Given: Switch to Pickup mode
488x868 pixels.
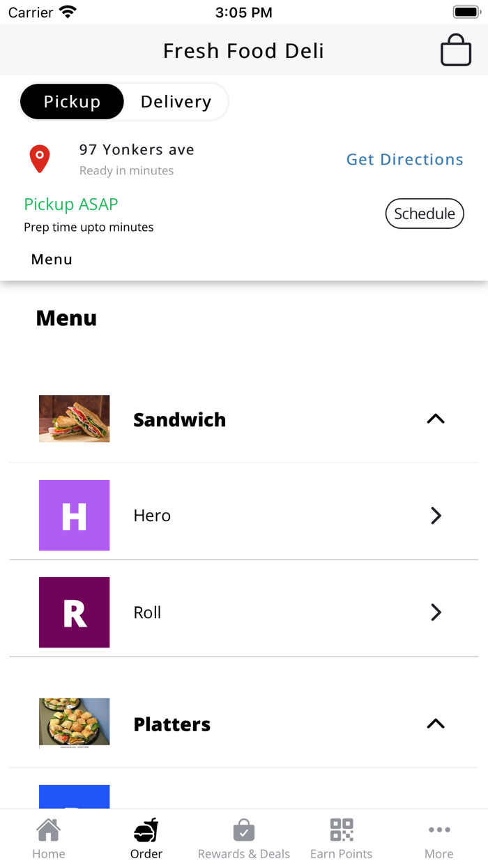Looking at the screenshot, I should tap(72, 101).
